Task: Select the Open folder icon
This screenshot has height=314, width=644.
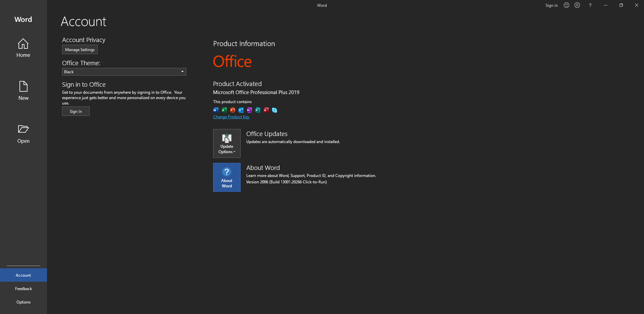Action: 23,129
